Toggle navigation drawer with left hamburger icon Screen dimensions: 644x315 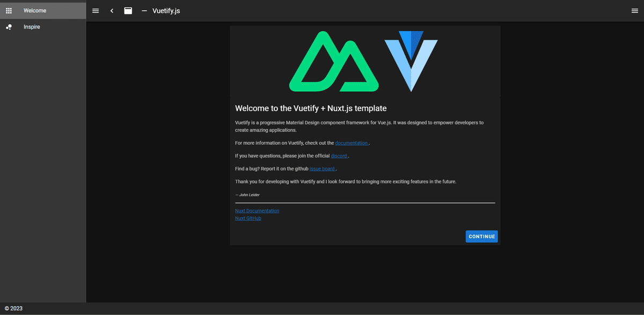click(96, 11)
